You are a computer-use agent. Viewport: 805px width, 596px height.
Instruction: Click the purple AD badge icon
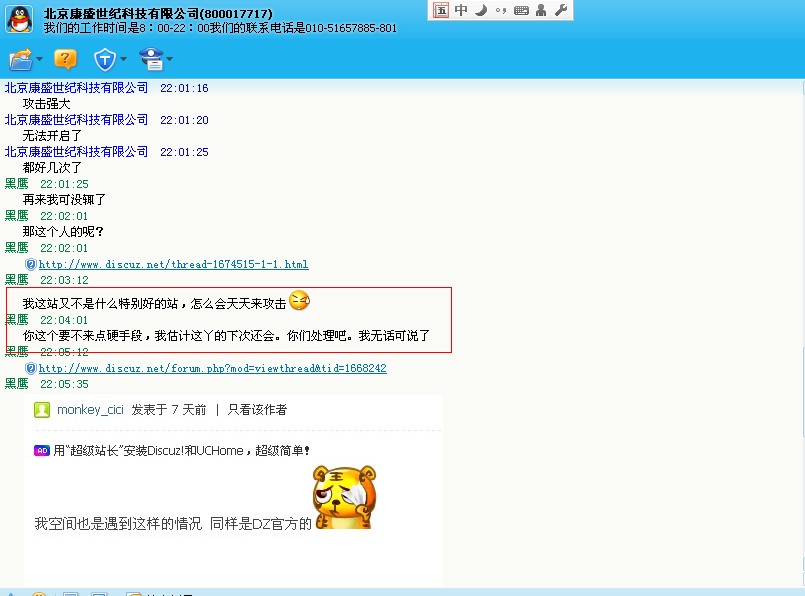(x=42, y=451)
